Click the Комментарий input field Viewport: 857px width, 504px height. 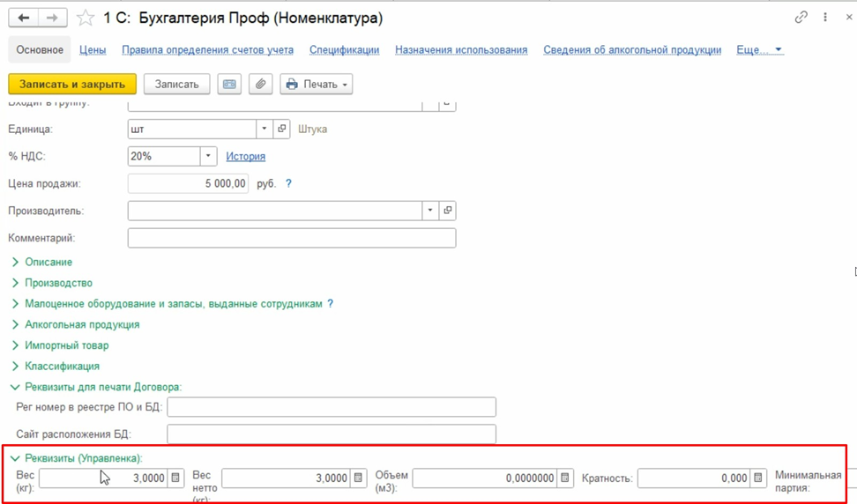292,238
